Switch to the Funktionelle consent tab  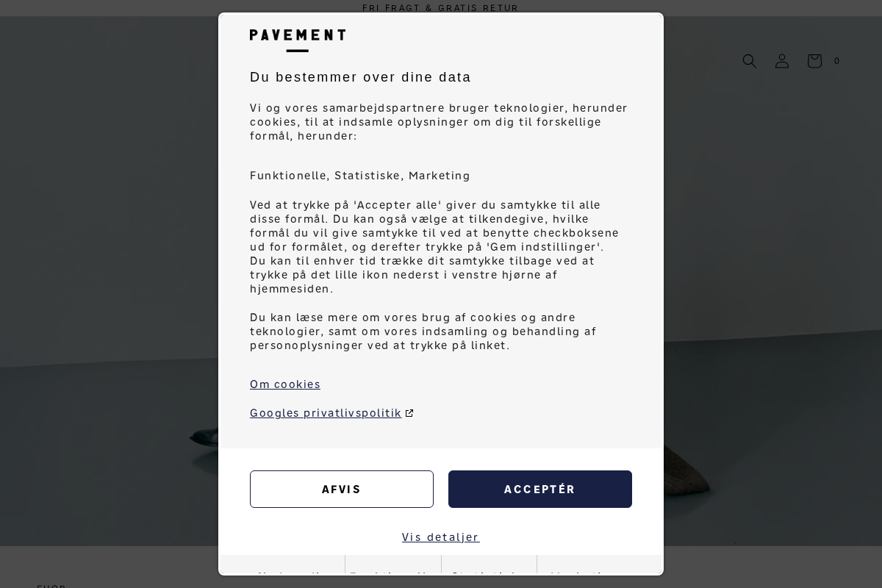tap(393, 578)
